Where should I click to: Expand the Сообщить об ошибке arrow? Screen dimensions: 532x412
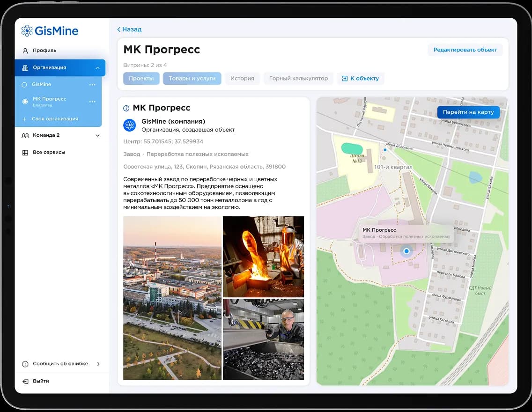(x=98, y=364)
